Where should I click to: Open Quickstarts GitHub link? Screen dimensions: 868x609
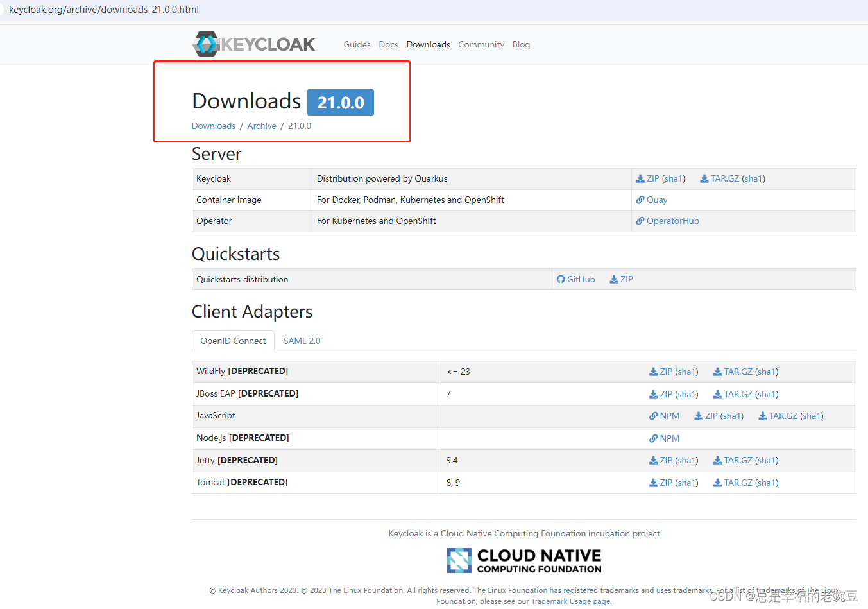tap(576, 279)
